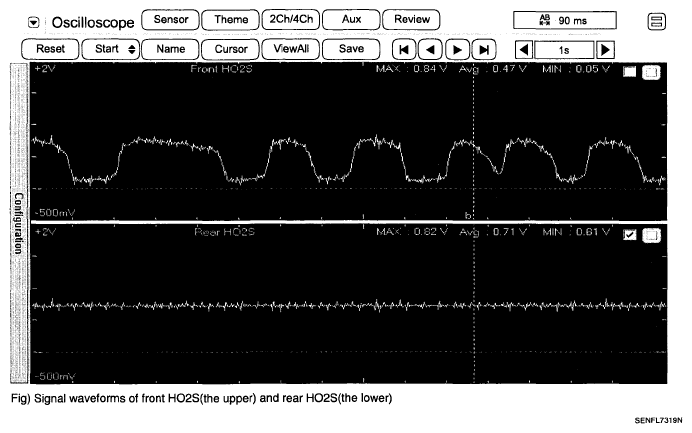The height and width of the screenshot is (433, 692).
Task: Switch to the Sensor tab
Action: tap(170, 20)
